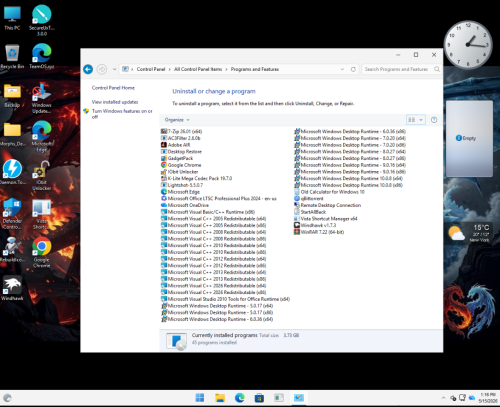Viewport: 500px width, 407px height.
Task: Open View installed updates link
Action: pyautogui.click(x=115, y=102)
